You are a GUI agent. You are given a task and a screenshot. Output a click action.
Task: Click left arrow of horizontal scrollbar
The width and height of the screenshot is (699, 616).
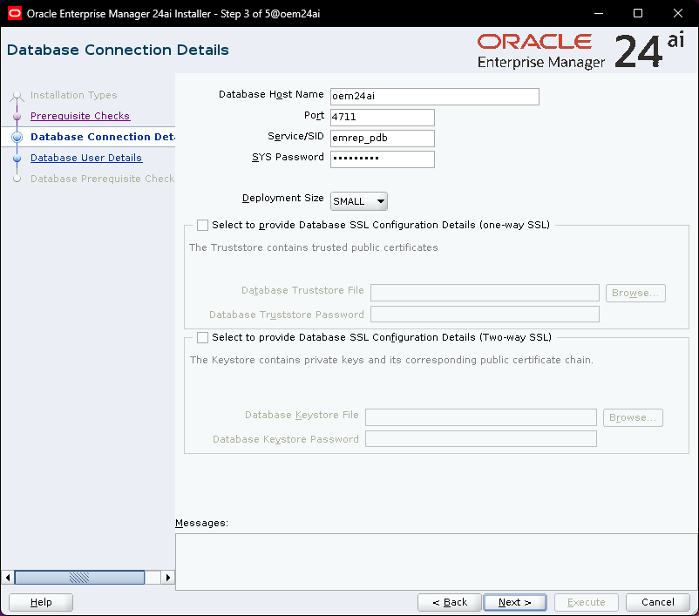(x=9, y=577)
